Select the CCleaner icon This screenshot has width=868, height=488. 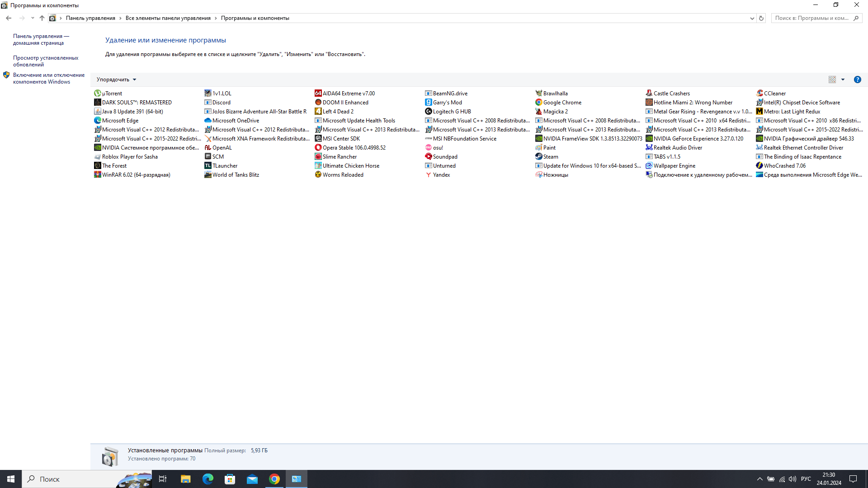(759, 94)
